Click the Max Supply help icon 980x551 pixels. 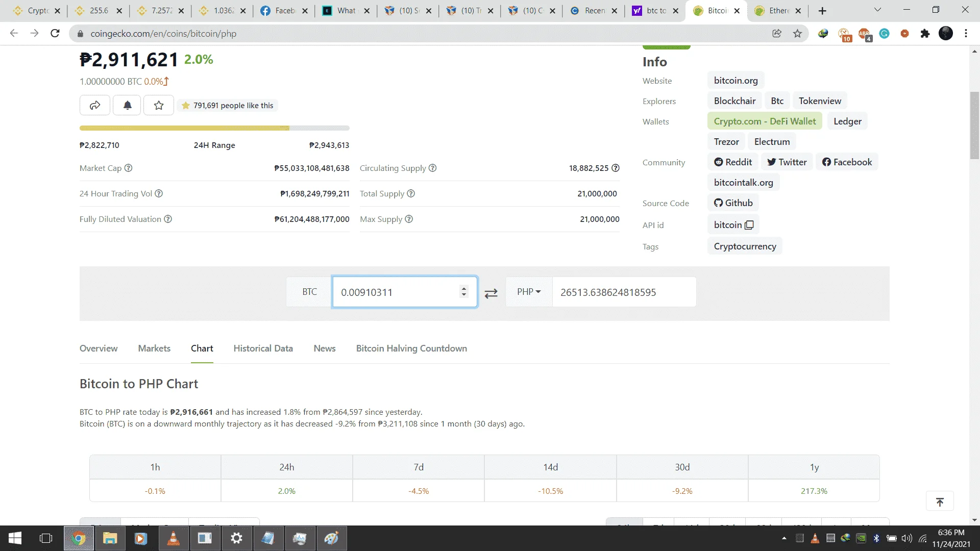tap(409, 219)
